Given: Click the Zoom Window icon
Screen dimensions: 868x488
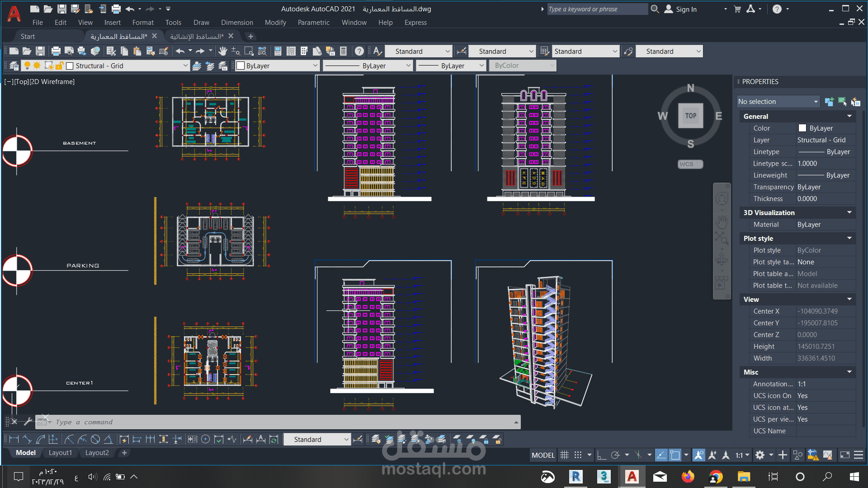Looking at the screenshot, I should click(249, 52).
